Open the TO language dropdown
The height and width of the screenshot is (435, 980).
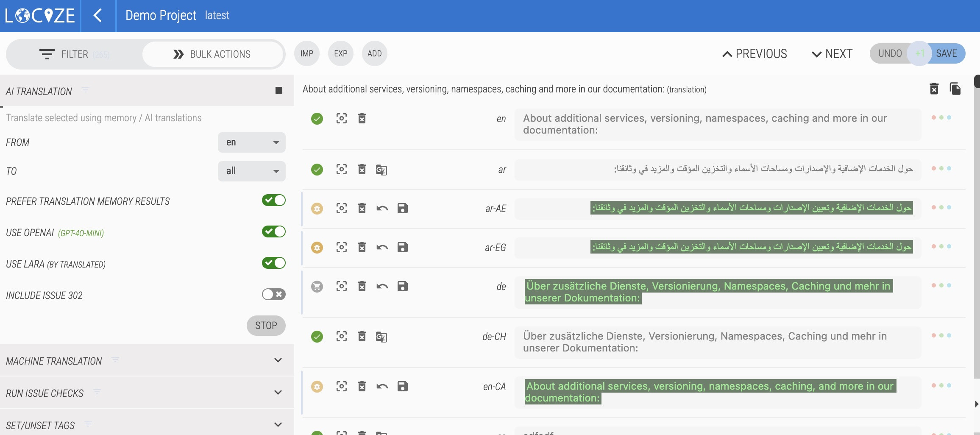(251, 171)
